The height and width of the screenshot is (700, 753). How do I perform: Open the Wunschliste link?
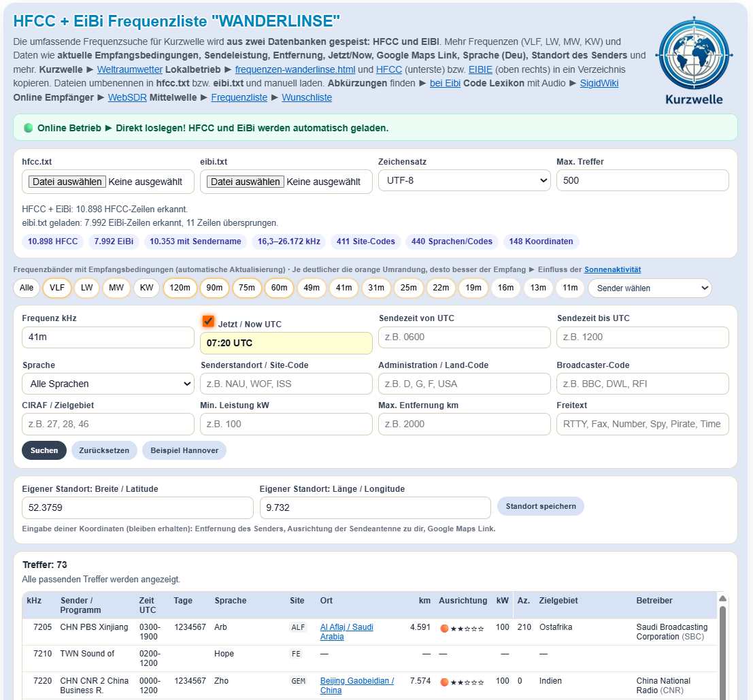307,97
